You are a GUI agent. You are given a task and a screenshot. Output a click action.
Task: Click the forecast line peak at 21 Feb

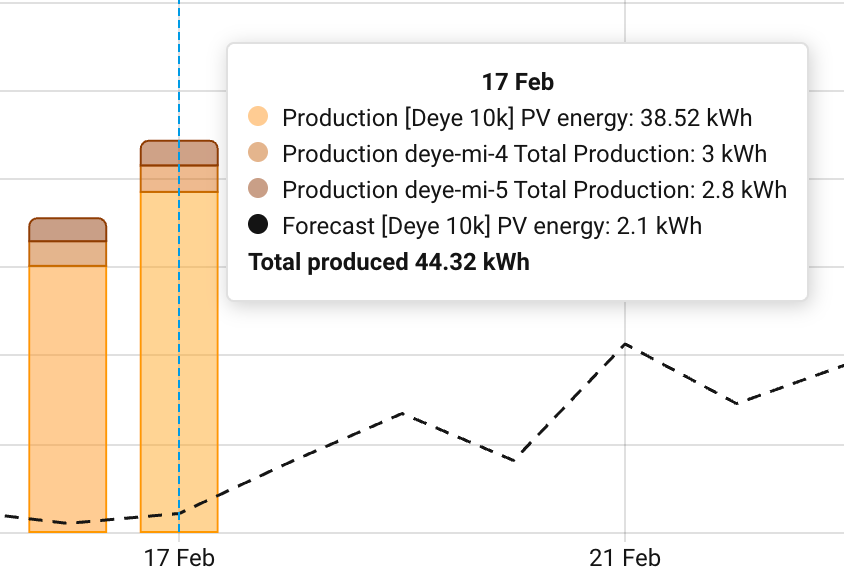pyautogui.click(x=624, y=344)
